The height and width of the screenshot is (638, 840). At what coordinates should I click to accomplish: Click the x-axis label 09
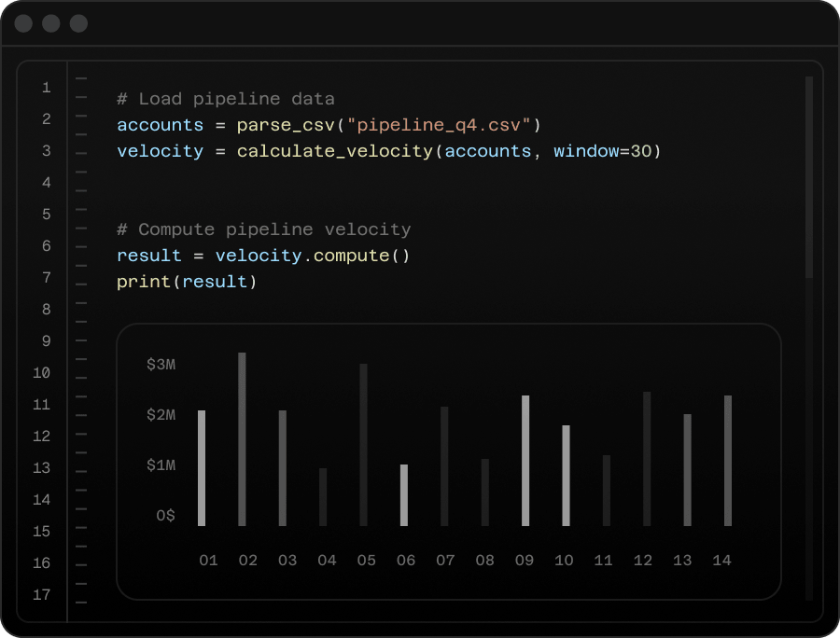pos(525,561)
